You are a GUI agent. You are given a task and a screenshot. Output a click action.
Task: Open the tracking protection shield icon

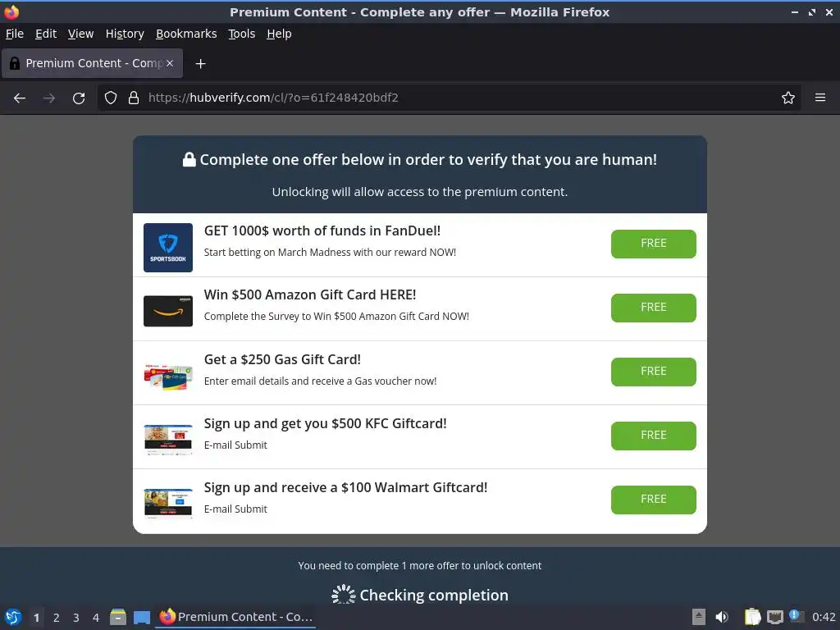click(x=111, y=98)
